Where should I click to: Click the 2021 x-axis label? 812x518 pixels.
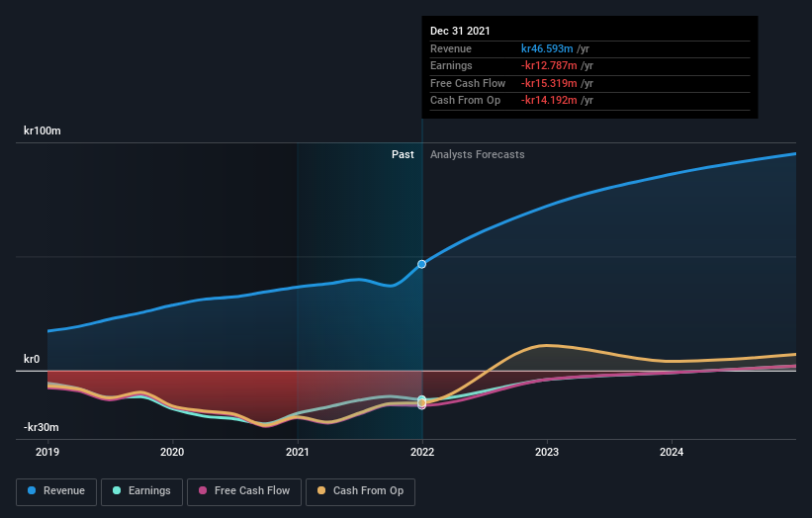coord(298,452)
